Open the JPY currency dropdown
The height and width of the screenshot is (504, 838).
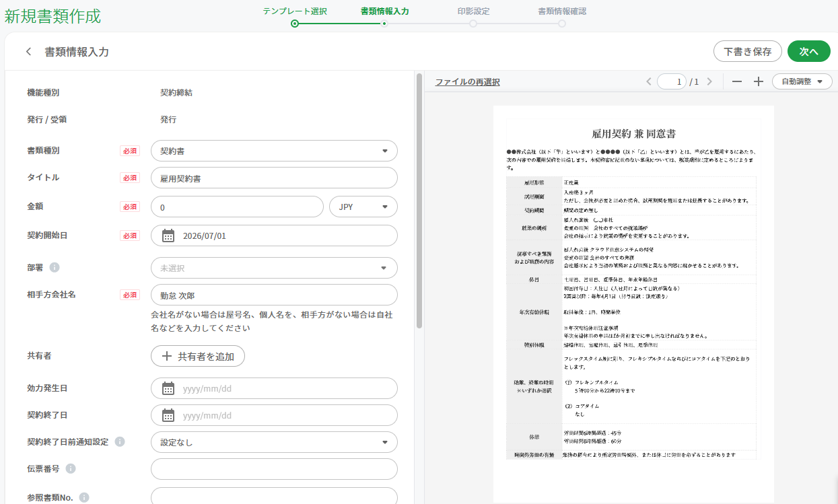(x=363, y=207)
